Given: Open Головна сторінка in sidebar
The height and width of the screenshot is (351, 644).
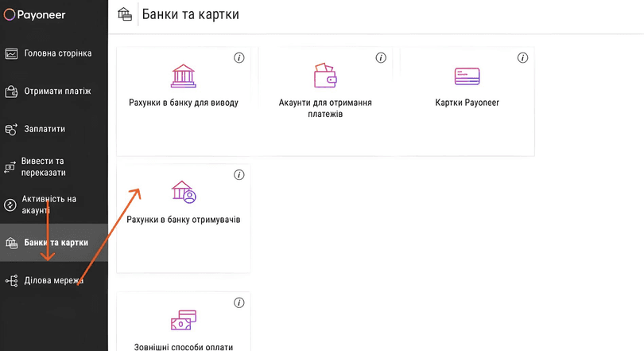Looking at the screenshot, I should (x=57, y=53).
